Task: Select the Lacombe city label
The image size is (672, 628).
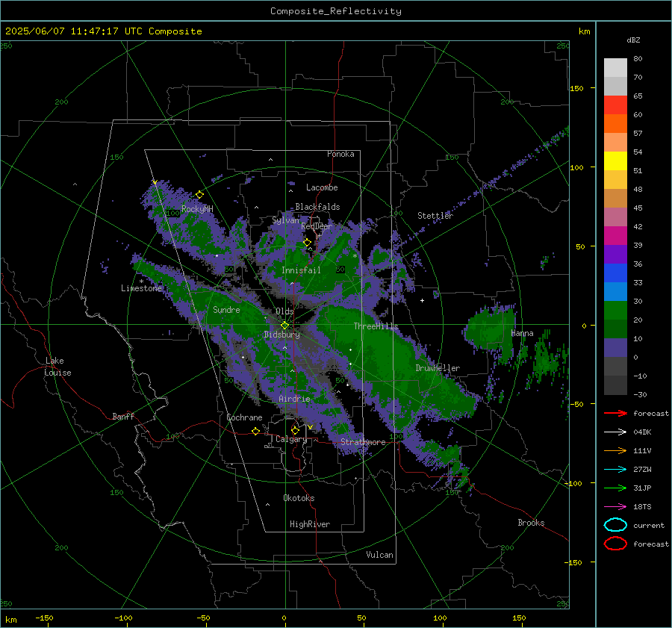Action: click(x=322, y=187)
